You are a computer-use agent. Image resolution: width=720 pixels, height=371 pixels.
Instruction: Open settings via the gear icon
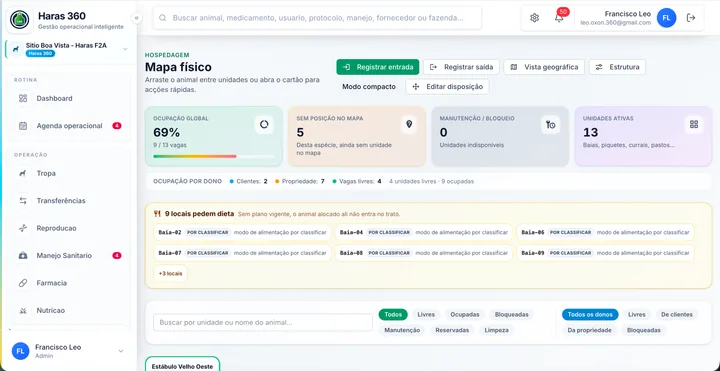[x=534, y=18]
